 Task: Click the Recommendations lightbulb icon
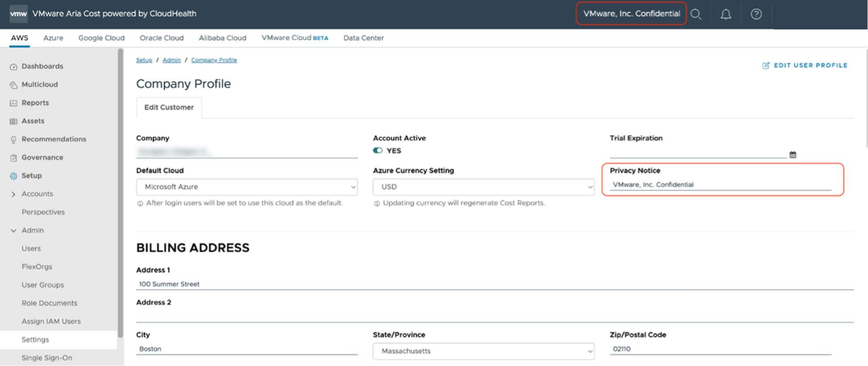pyautogui.click(x=13, y=140)
